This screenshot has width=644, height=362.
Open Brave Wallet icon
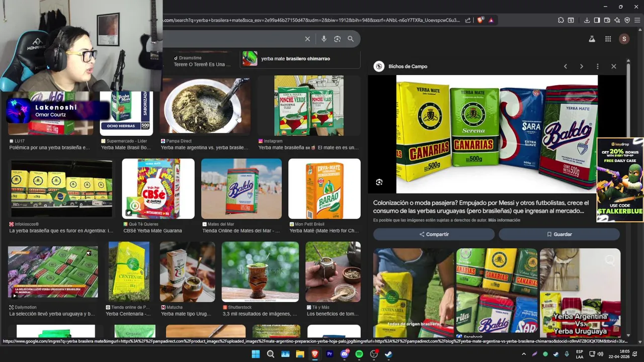(x=607, y=20)
